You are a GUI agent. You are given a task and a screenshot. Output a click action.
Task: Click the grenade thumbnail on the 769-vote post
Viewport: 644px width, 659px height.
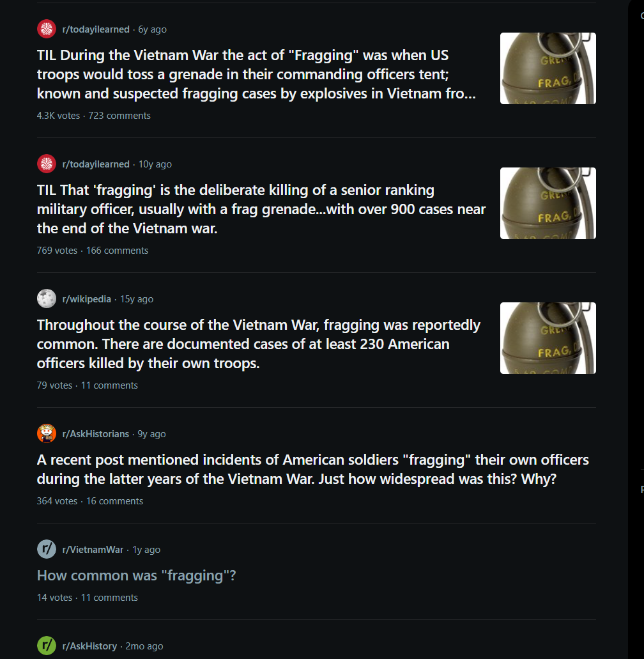coord(548,203)
